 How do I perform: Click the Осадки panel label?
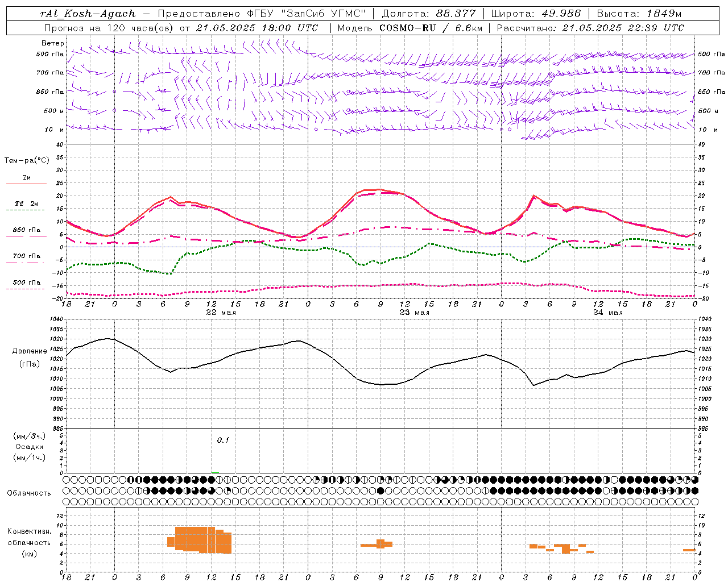(30, 447)
